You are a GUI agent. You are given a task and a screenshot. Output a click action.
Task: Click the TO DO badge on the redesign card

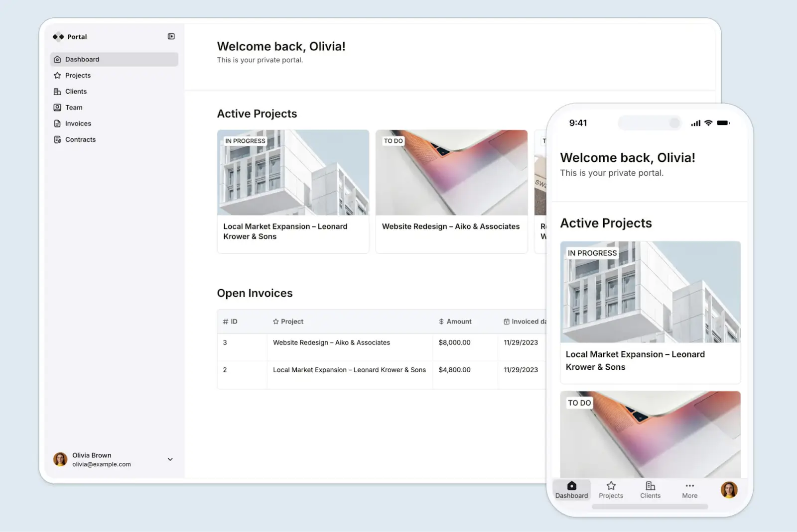tap(393, 141)
